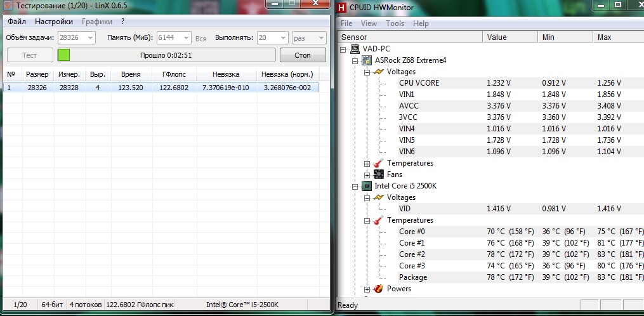Screen dimensions: 644x316
Task: Open the Файл menu in LinX
Action: coord(17,22)
